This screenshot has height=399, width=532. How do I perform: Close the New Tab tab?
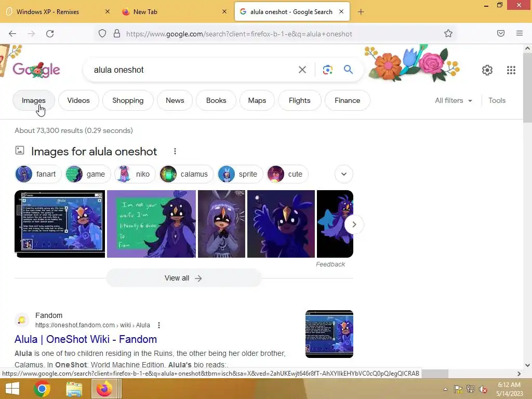click(x=224, y=11)
